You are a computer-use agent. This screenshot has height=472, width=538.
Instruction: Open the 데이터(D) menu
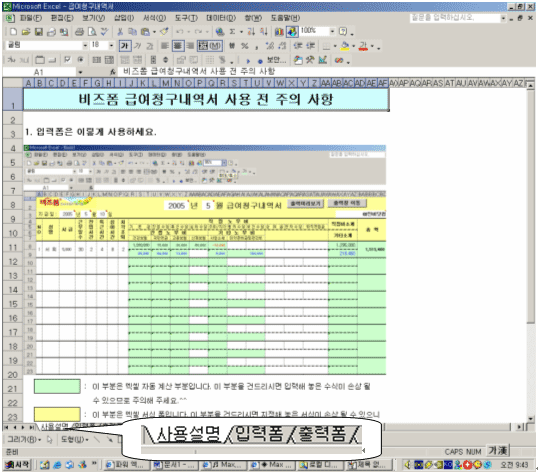[x=221, y=18]
